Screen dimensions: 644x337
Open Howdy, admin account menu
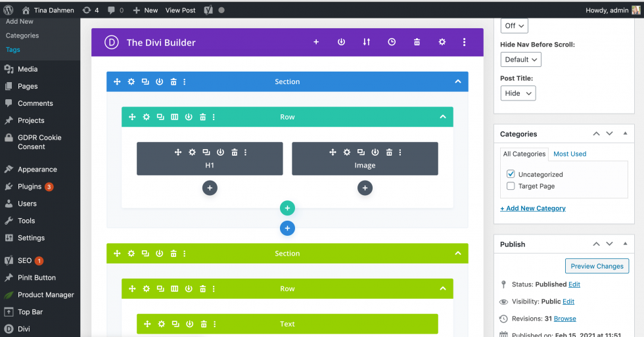coord(612,11)
